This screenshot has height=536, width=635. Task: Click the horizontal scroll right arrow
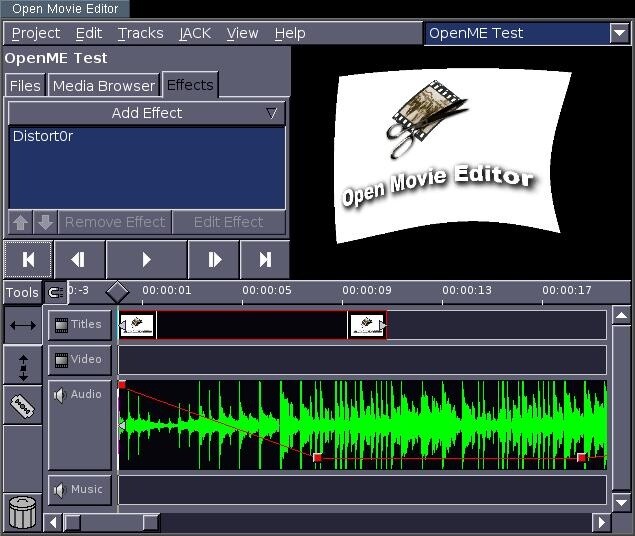[x=601, y=523]
